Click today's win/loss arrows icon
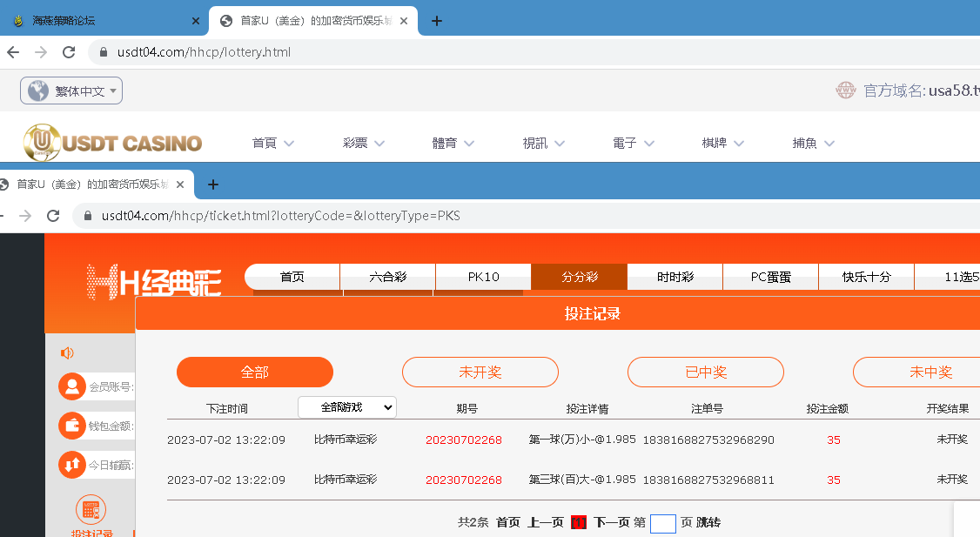980x537 pixels. pos(71,465)
